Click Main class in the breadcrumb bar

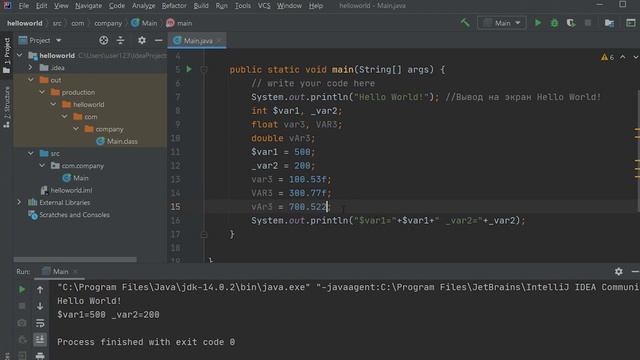pos(144,23)
